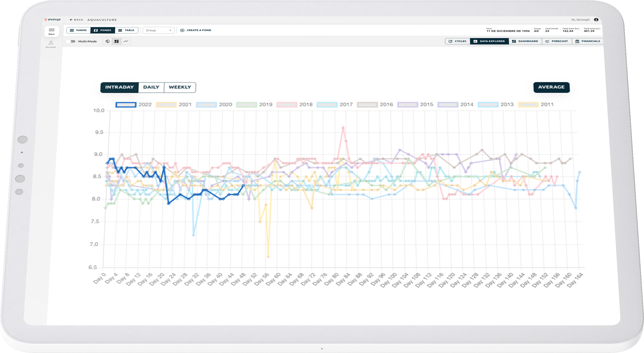
Task: Click the user profile avatar icon
Action: 596,20
